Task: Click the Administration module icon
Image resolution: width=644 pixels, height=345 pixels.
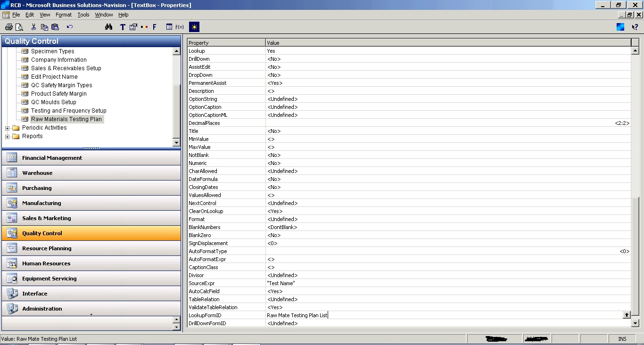Action: [12, 309]
